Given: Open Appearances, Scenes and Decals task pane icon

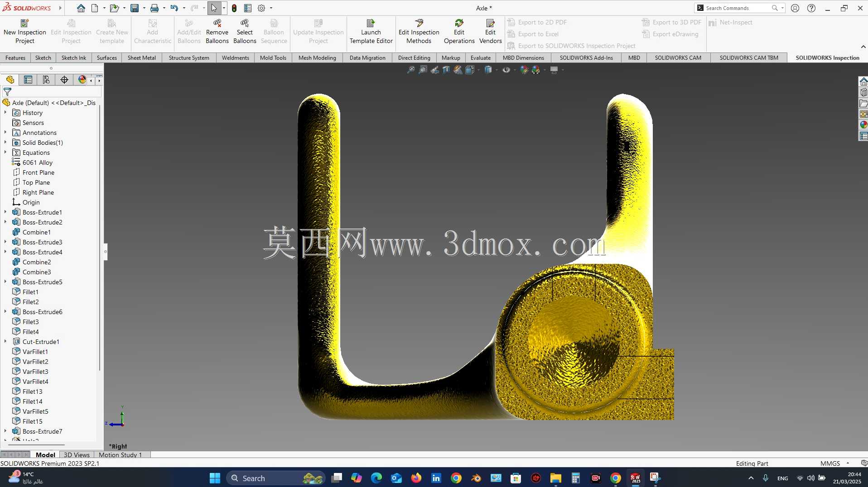Looking at the screenshot, I should click(863, 125).
